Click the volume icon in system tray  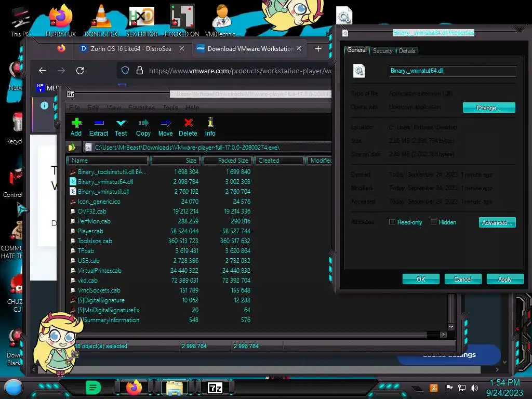(474, 388)
